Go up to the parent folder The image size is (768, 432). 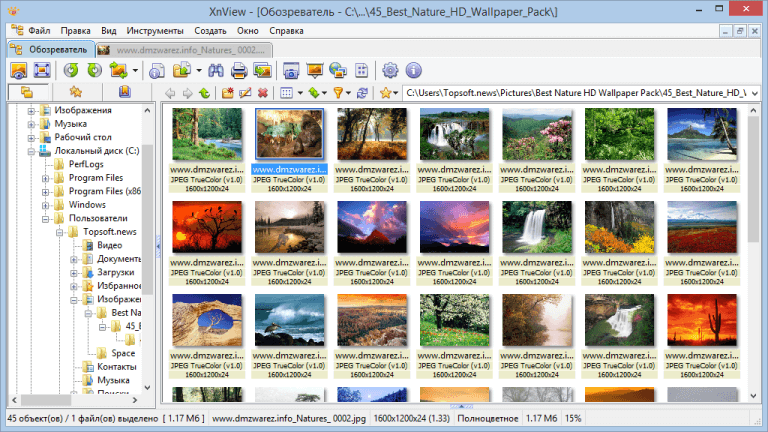(204, 93)
